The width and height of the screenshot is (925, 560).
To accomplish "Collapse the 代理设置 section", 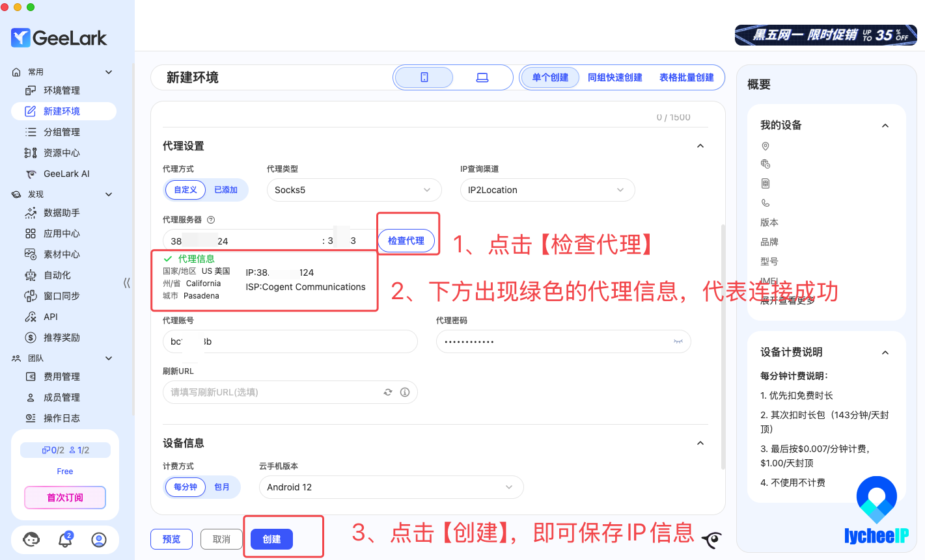I will click(x=700, y=146).
